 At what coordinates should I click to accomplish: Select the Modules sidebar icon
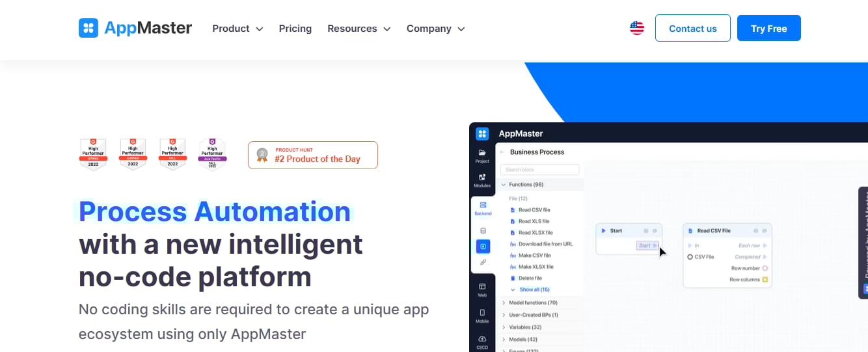tap(482, 177)
